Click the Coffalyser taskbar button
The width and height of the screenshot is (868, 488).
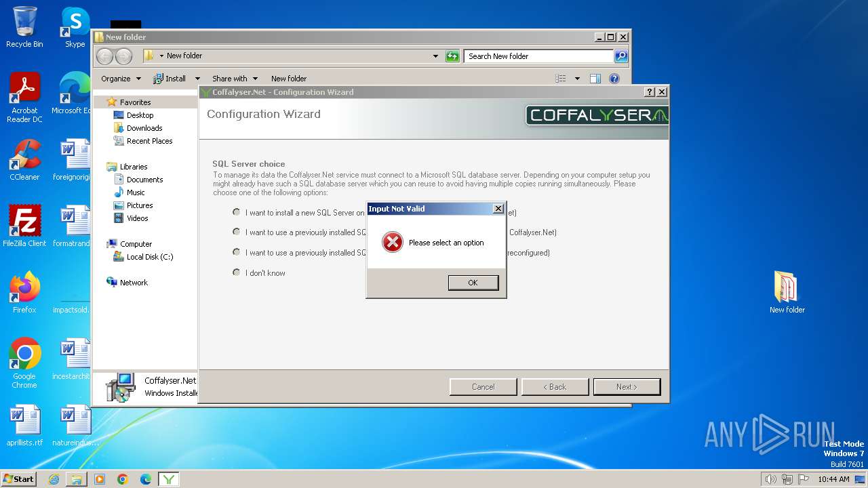tap(169, 479)
